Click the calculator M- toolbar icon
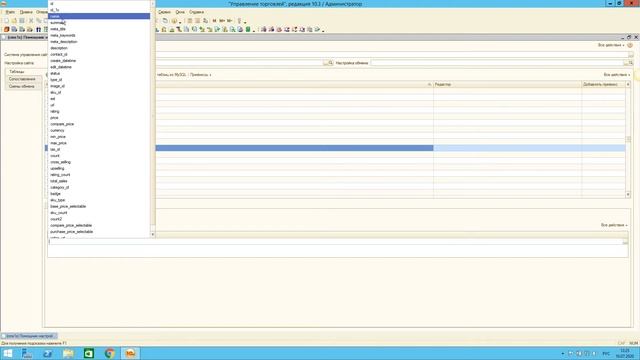 coord(229,21)
